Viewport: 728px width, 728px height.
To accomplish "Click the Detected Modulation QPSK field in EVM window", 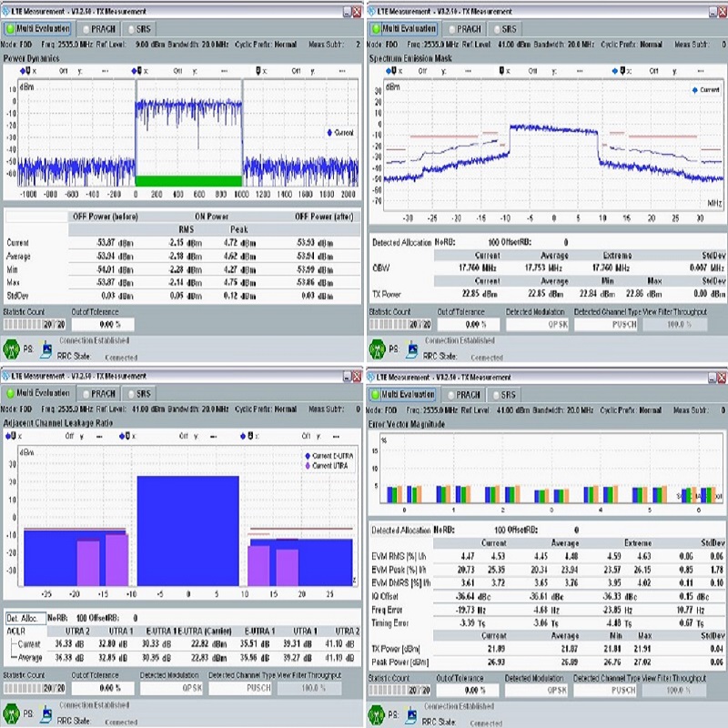I will click(x=536, y=691).
